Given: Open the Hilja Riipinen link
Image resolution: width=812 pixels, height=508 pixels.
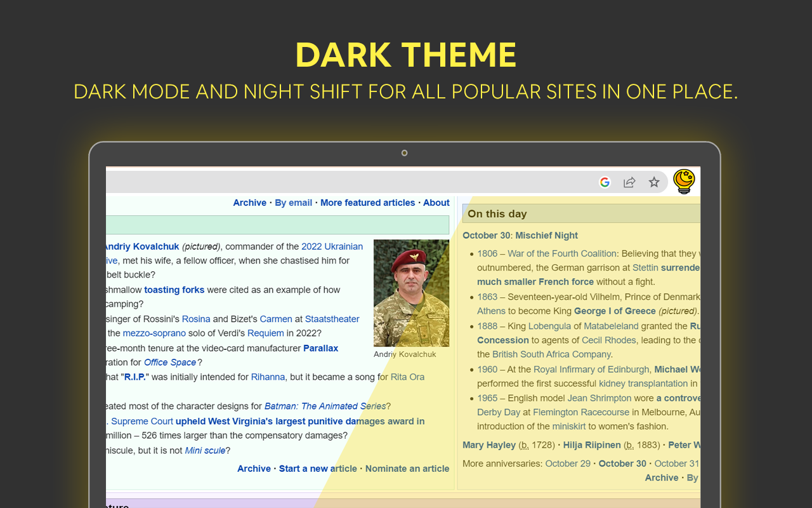Looking at the screenshot, I should [592, 445].
